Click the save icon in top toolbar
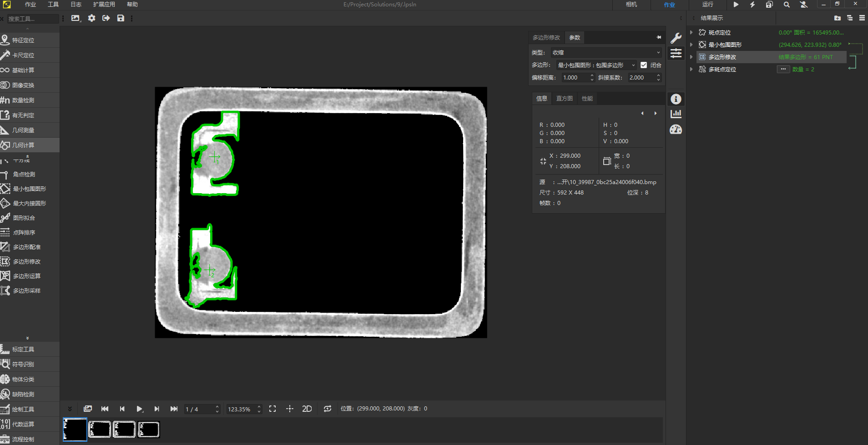Viewport: 868px width, 445px height. point(121,18)
